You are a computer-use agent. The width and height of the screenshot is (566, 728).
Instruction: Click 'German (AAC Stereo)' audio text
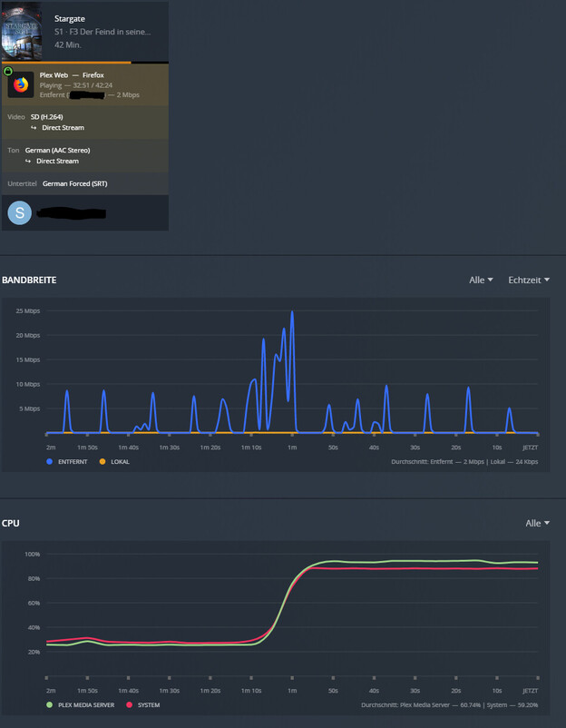pos(57,150)
